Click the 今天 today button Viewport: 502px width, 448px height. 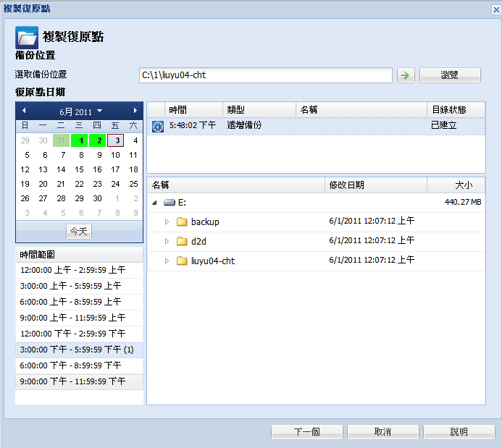coord(79,231)
